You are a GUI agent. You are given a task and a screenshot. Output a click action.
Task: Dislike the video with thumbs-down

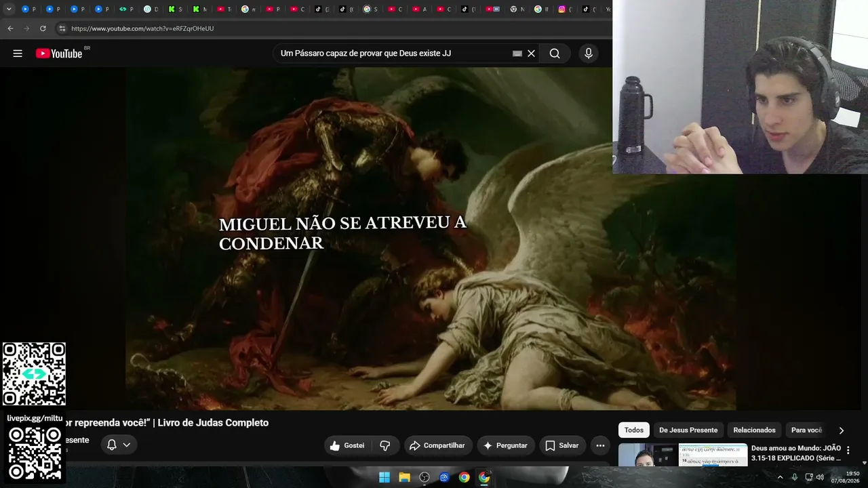385,445
